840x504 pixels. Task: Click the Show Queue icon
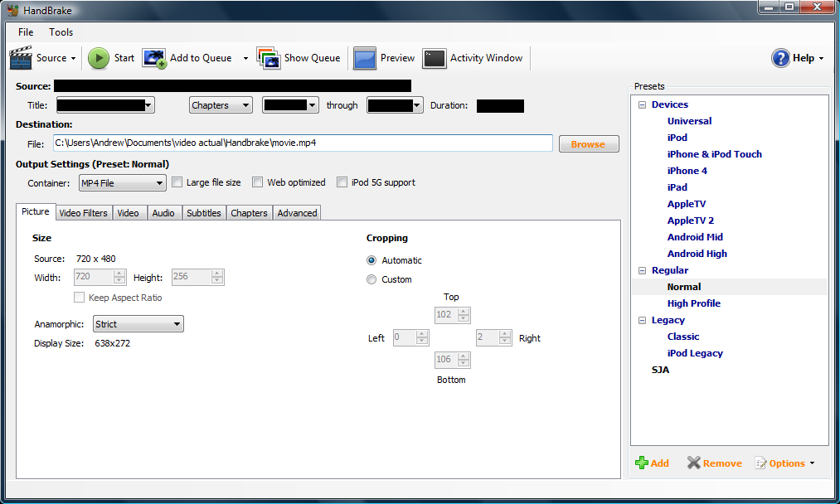269,58
